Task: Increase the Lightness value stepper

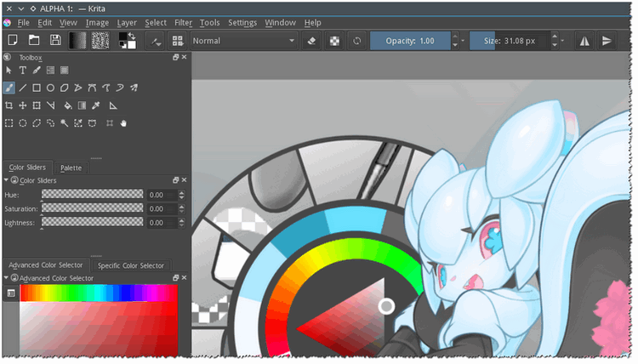Action: 181,220
